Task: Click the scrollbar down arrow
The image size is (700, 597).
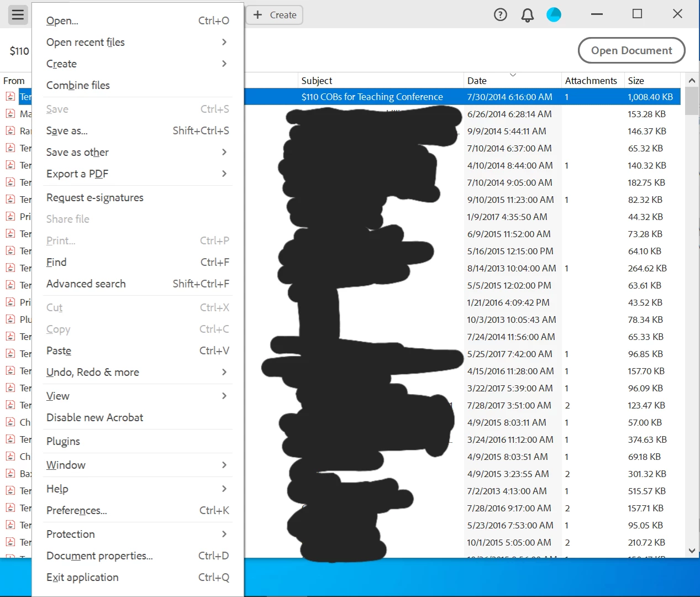Action: pyautogui.click(x=692, y=551)
